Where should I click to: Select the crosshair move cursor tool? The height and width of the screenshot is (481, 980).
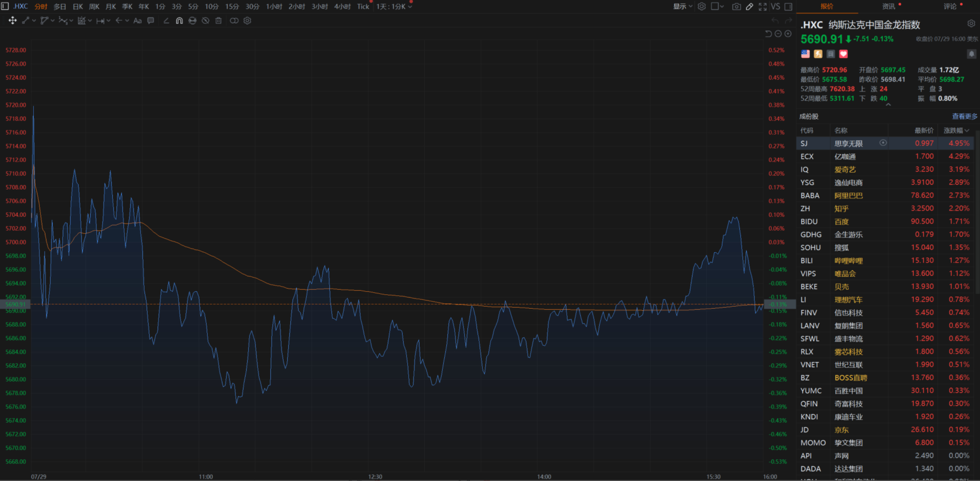tap(12, 21)
